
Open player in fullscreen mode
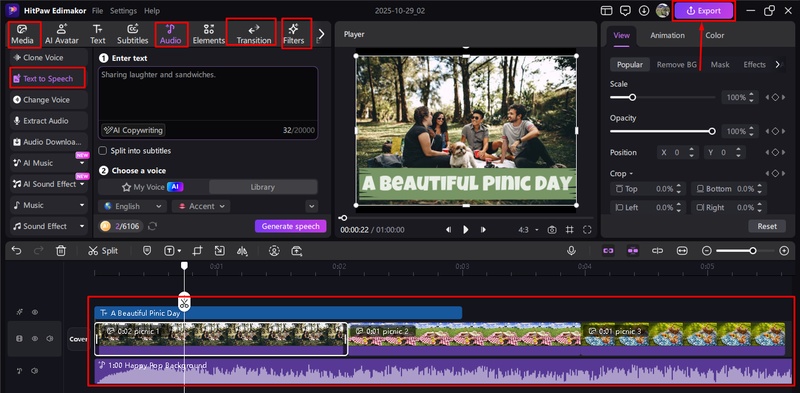click(587, 230)
